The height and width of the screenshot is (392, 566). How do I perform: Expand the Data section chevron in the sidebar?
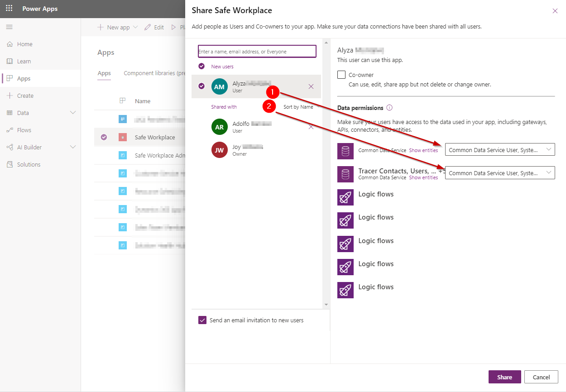coord(72,113)
